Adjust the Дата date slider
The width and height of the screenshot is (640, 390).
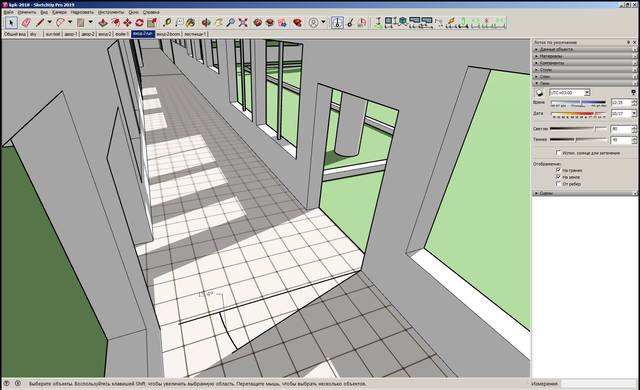[x=578, y=113]
